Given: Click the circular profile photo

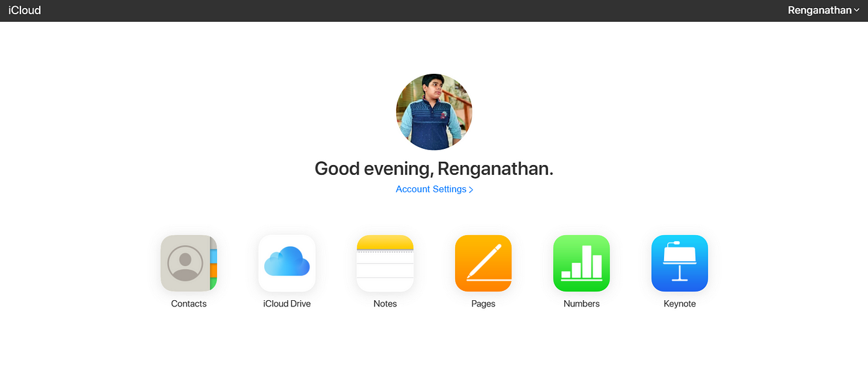Looking at the screenshot, I should [x=434, y=112].
